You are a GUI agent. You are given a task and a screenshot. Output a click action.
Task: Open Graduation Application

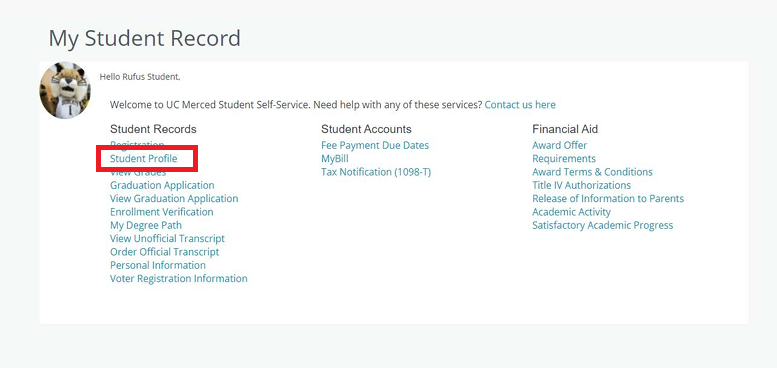162,185
